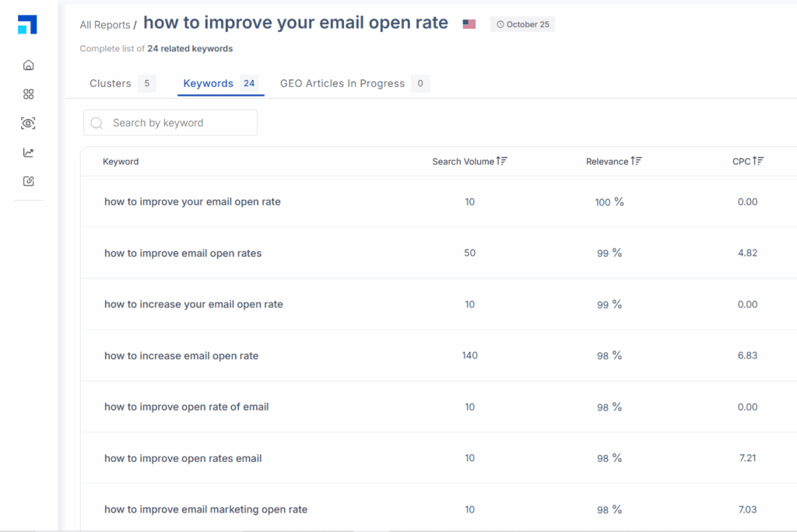Open the Home icon in sidebar
Viewport: 797px width, 532px height.
click(29, 65)
